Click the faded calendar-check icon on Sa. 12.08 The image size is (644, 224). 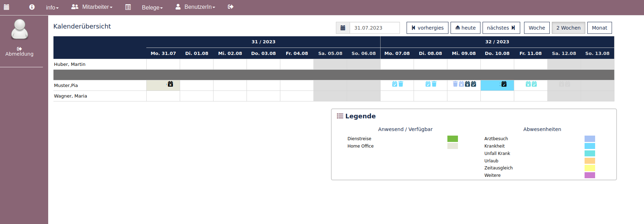568,84
